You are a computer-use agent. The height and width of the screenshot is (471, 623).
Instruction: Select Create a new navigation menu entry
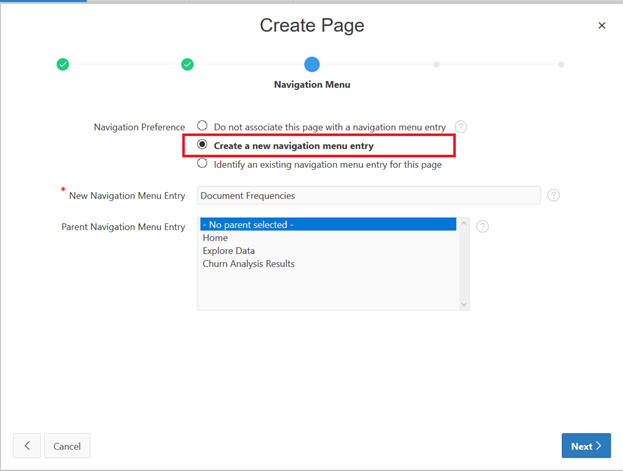(202, 144)
